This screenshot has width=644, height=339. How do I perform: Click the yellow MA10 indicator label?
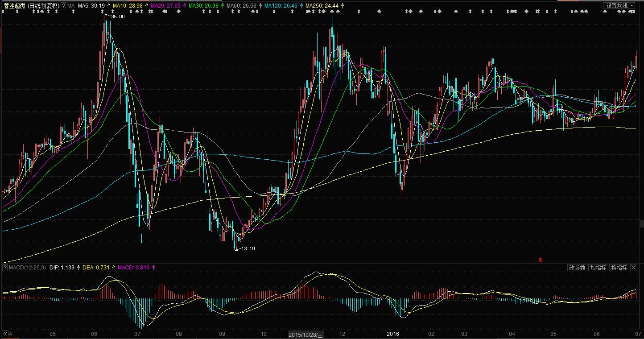(127, 6)
